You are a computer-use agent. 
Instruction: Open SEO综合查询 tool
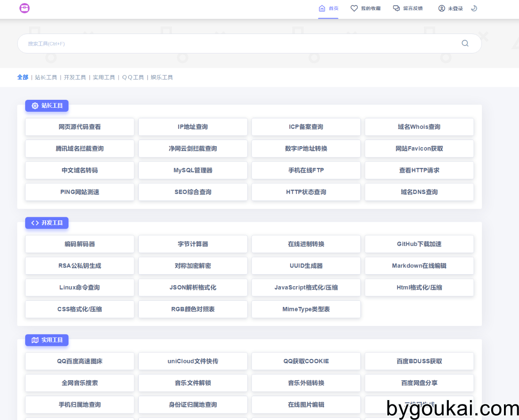click(x=193, y=192)
